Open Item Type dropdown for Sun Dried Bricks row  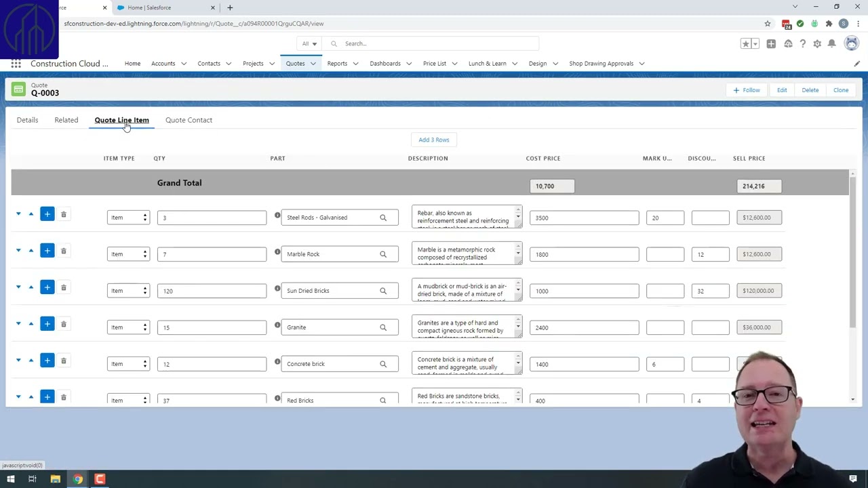point(128,291)
